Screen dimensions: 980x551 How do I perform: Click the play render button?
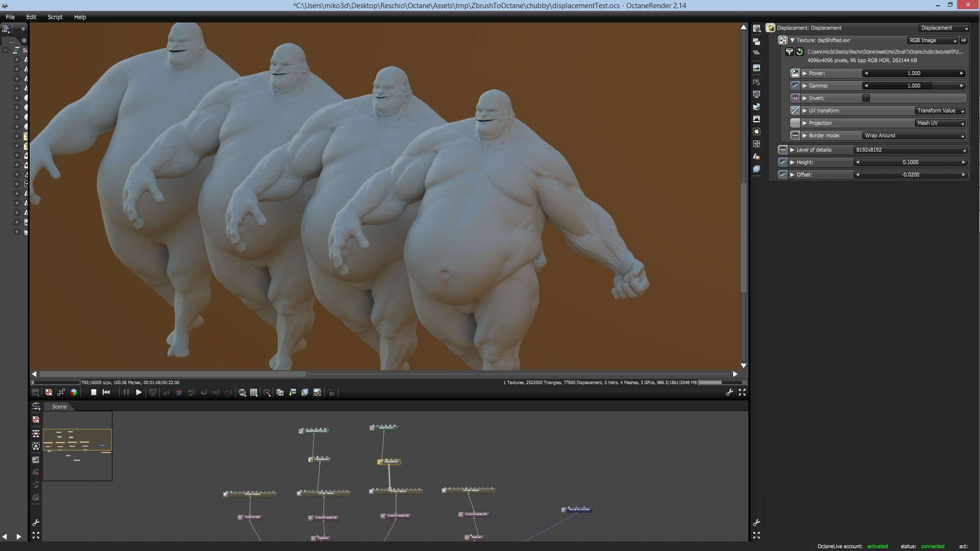coord(139,392)
